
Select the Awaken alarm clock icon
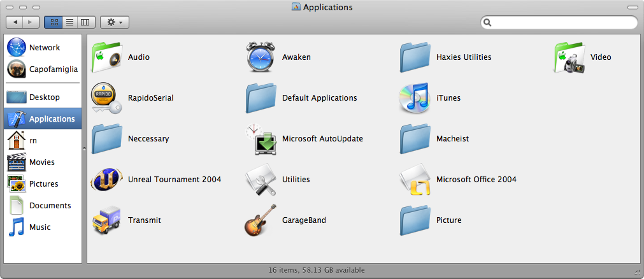[261, 57]
